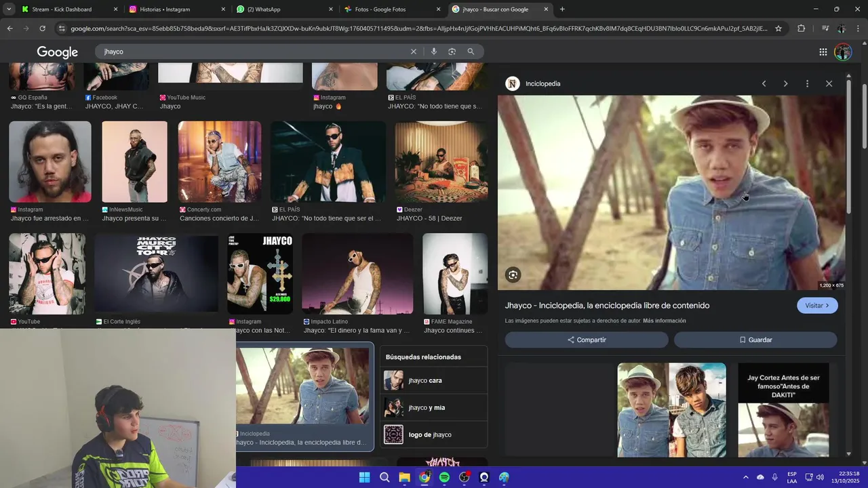This screenshot has height=488, width=868.
Task: Click the Visitar button
Action: coord(817,306)
